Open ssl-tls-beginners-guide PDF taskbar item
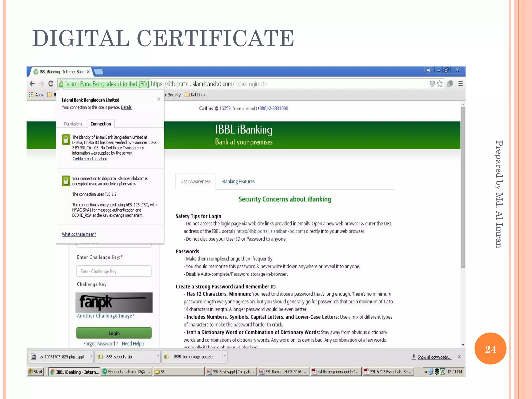This screenshot has height=399, width=532. 336,372
